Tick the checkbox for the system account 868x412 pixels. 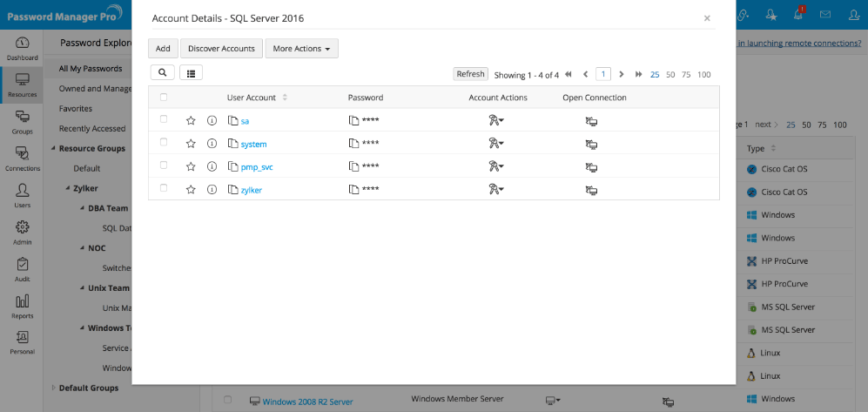[164, 143]
